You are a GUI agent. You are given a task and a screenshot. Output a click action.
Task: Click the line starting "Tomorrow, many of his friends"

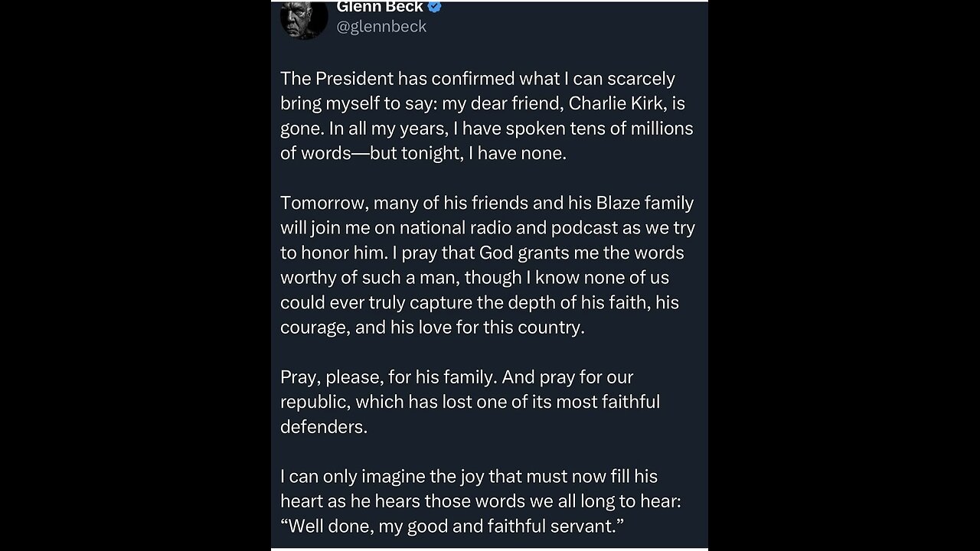tap(487, 204)
